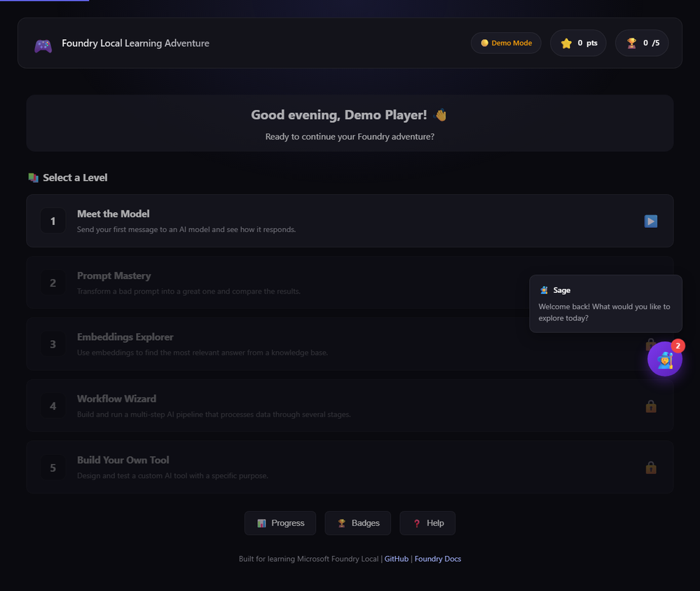Click Transform a bad prompt description text

pos(188,291)
